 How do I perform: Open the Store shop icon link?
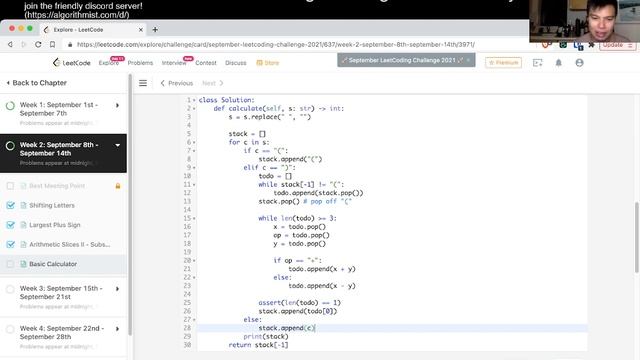point(268,63)
